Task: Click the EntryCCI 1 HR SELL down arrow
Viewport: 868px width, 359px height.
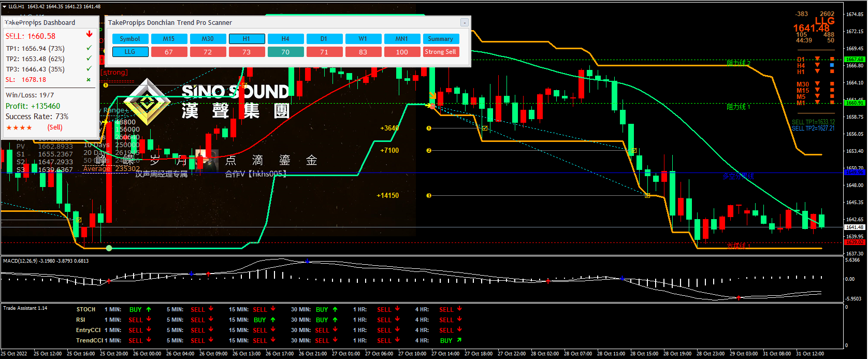Action: click(397, 329)
